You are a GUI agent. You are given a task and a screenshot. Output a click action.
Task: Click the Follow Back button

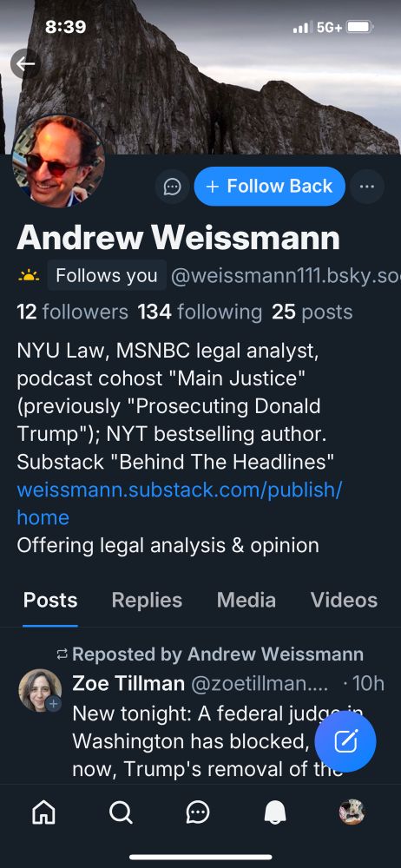(x=270, y=187)
